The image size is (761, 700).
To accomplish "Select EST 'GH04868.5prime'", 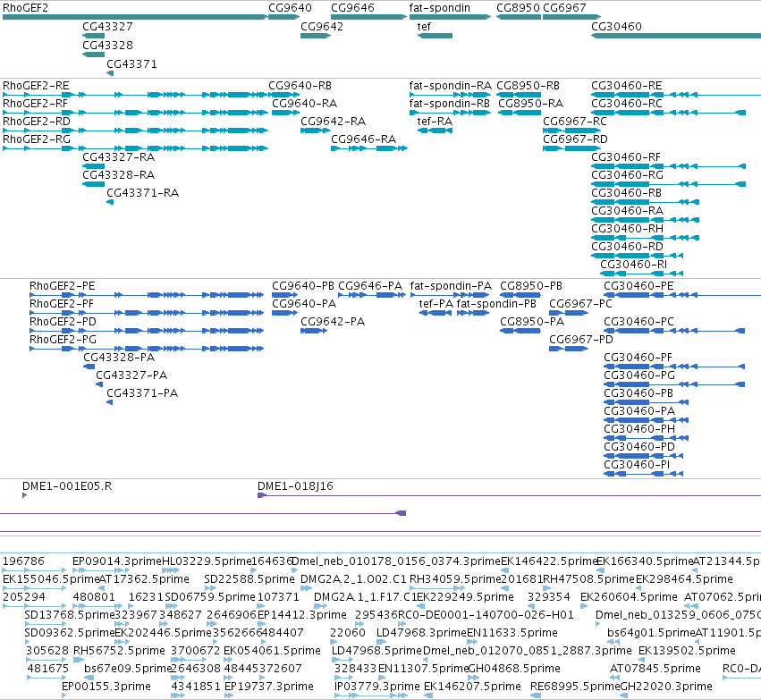I will 514,669.
